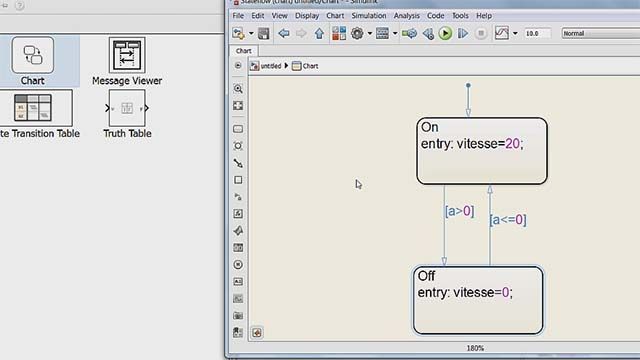640x360 pixels.
Task: Expand the gear icon dropdown arrow
Action: point(369,33)
